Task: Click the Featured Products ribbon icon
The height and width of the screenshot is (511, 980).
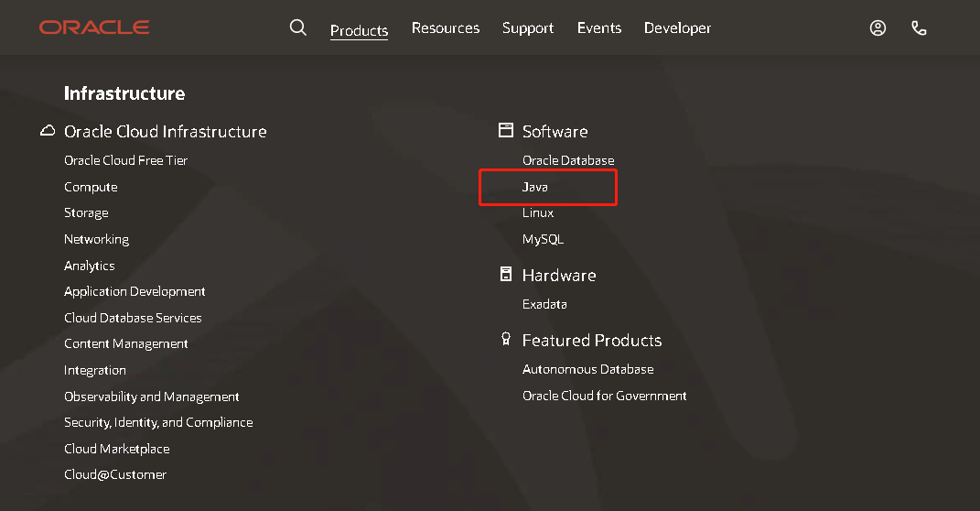Action: point(506,340)
